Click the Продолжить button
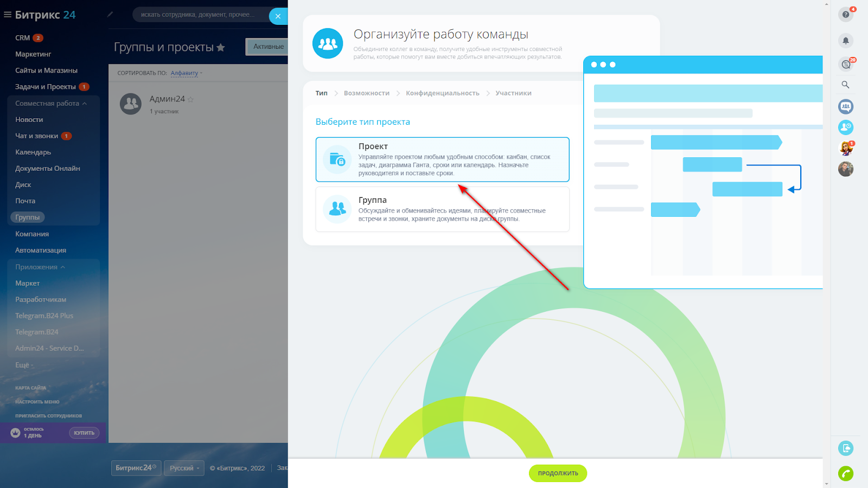Viewport: 868px width, 488px height. [x=558, y=473]
